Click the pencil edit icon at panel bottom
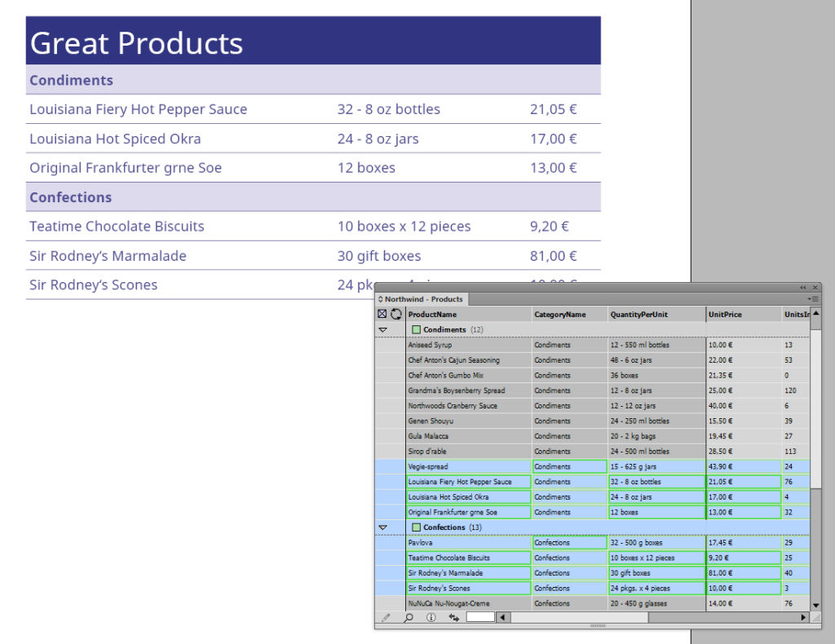The height and width of the screenshot is (644, 835). pyautogui.click(x=386, y=617)
